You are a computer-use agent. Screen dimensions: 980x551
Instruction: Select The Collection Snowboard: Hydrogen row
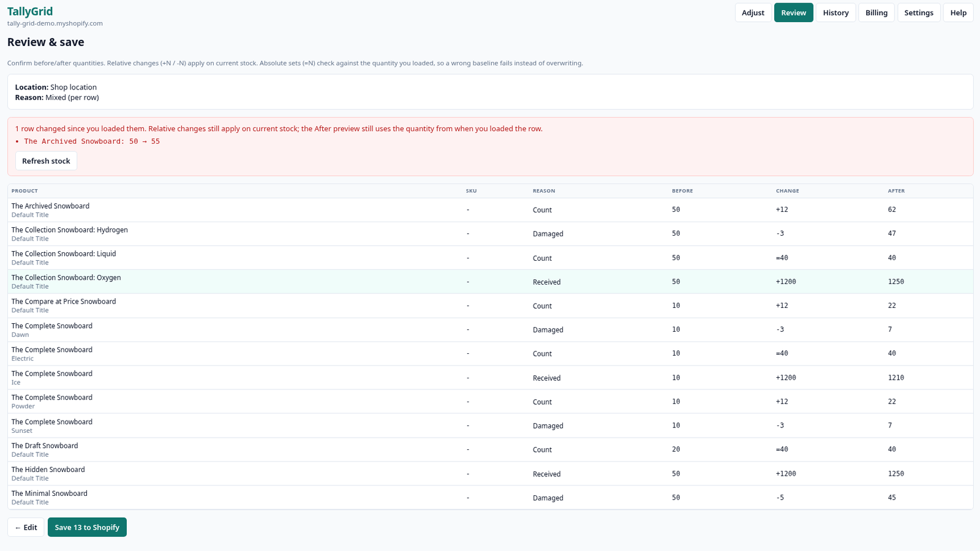[490, 234]
